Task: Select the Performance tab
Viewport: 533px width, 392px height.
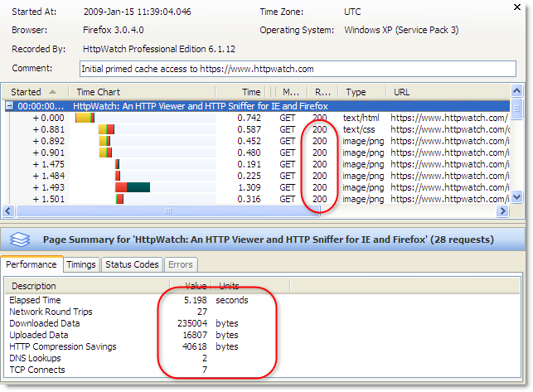Action: (x=31, y=264)
